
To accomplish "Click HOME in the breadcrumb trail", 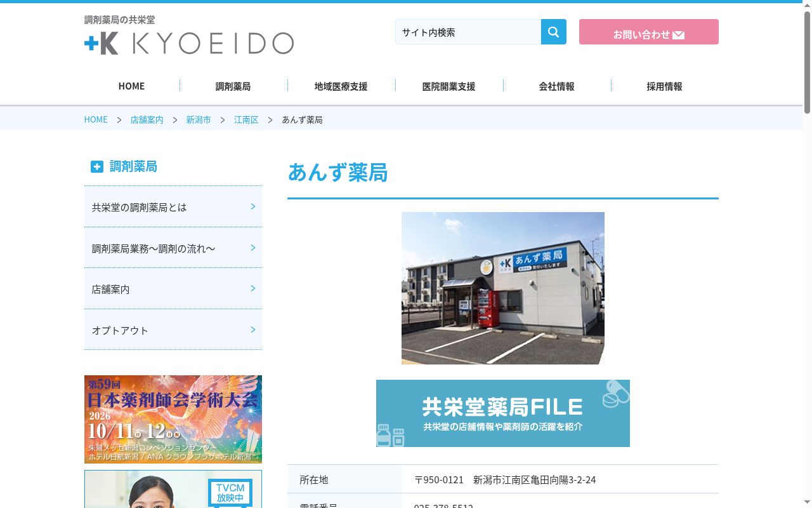I will tap(96, 119).
